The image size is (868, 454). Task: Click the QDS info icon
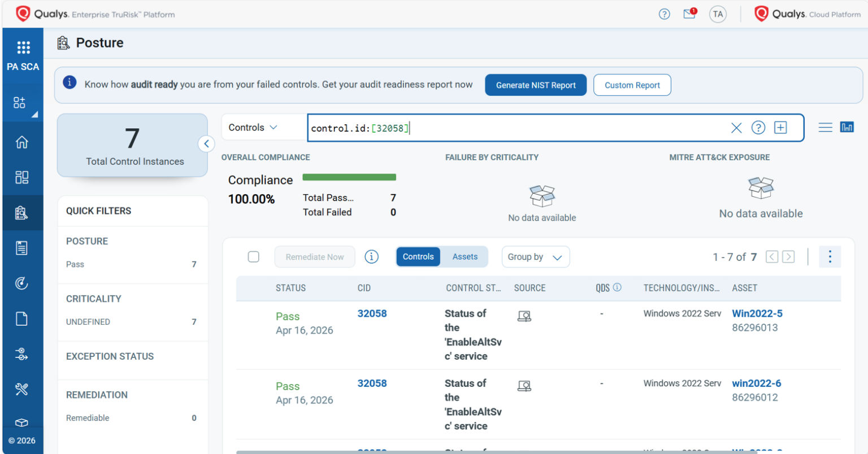[x=617, y=287]
